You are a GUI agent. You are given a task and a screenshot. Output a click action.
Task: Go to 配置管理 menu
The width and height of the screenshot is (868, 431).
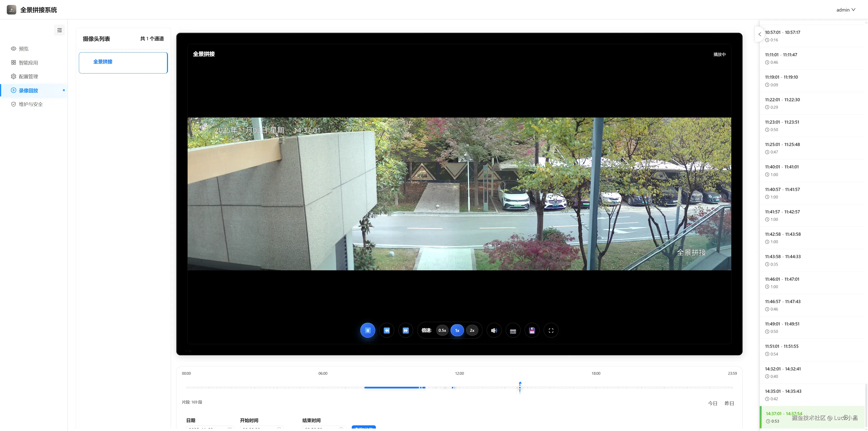click(28, 76)
